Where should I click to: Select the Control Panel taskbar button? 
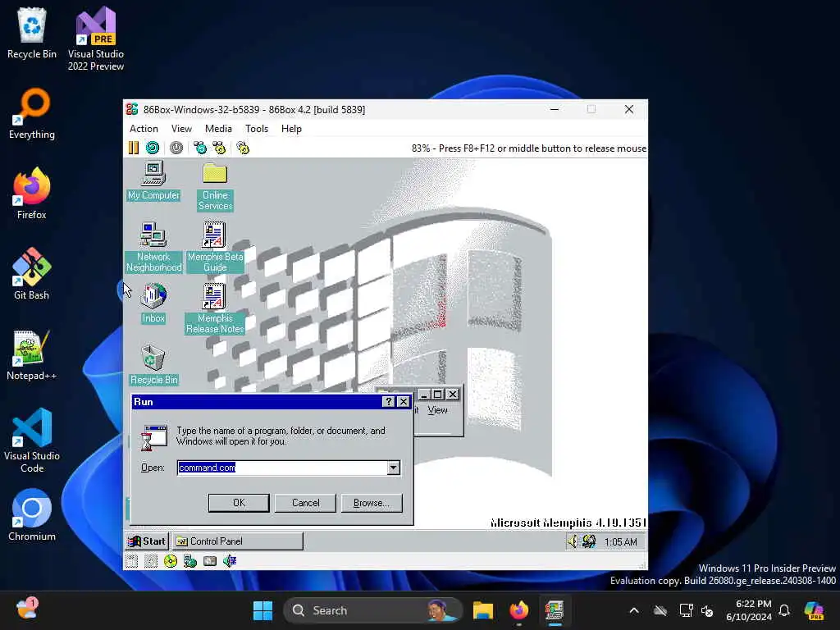tap(238, 541)
